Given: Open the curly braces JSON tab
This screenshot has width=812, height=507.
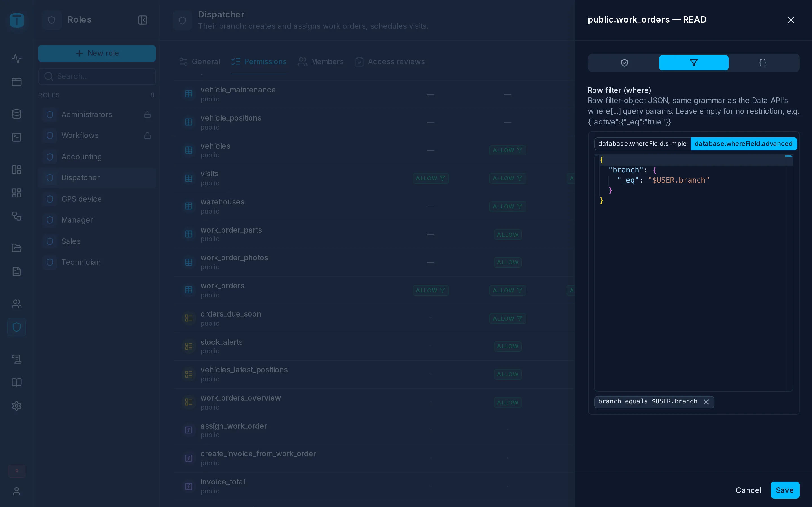Looking at the screenshot, I should (762, 63).
